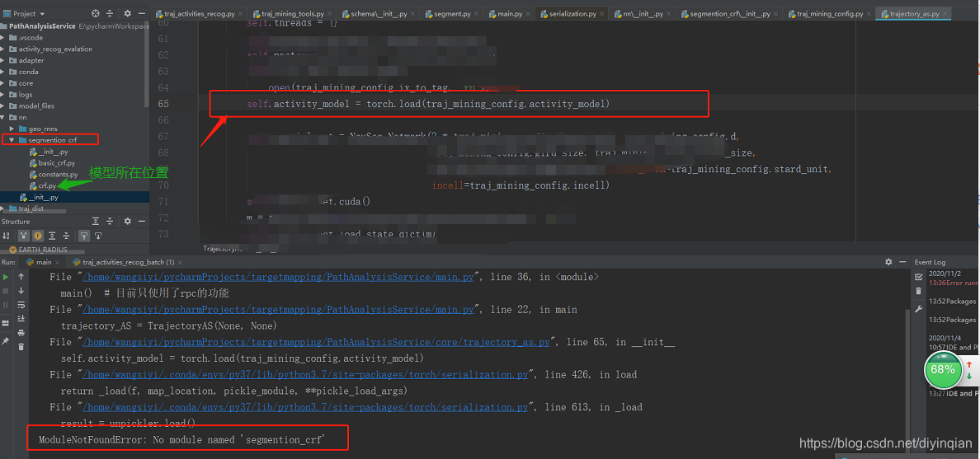Click the print icon in Run console
Viewport: 980px width, 459px height.
[x=21, y=333]
